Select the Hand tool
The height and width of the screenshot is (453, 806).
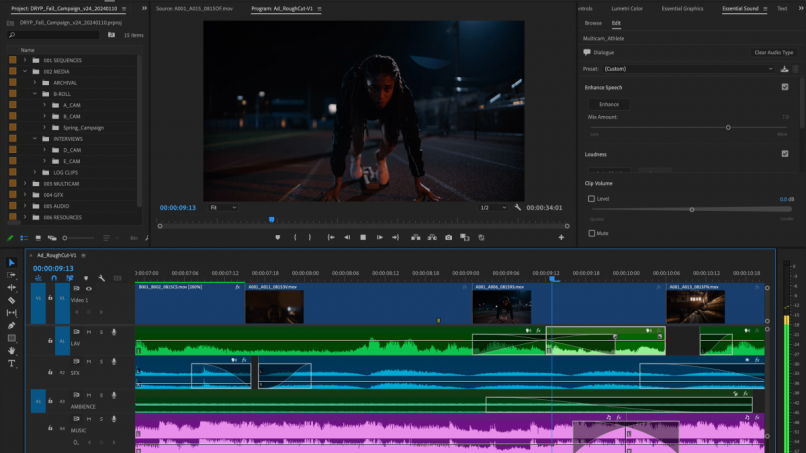[x=11, y=351]
